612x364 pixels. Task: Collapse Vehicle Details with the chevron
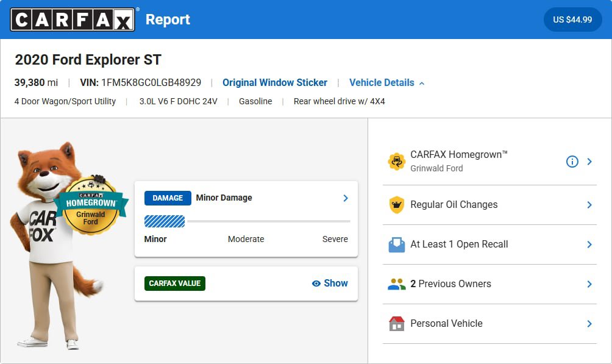(x=422, y=83)
